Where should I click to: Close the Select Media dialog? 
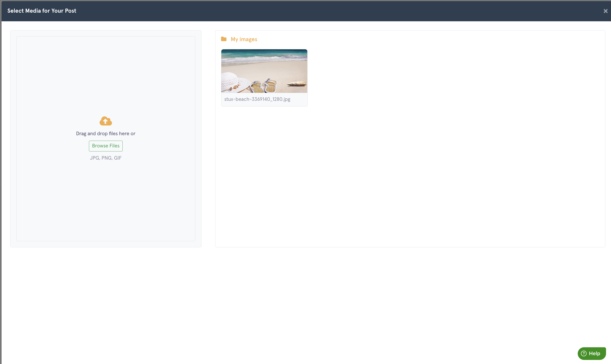coord(605,11)
